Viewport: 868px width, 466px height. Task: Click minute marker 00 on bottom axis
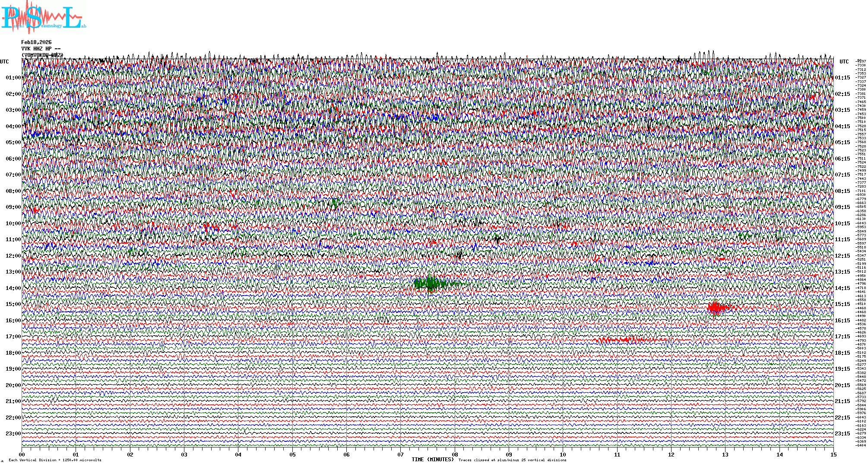pos(22,455)
